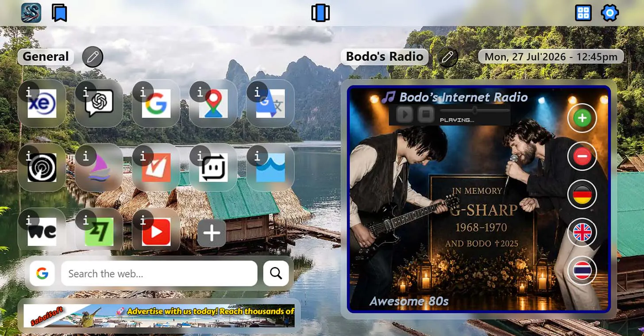Open the purple sailboat shortcut tile
This screenshot has width=644, height=336.
pyautogui.click(x=99, y=168)
